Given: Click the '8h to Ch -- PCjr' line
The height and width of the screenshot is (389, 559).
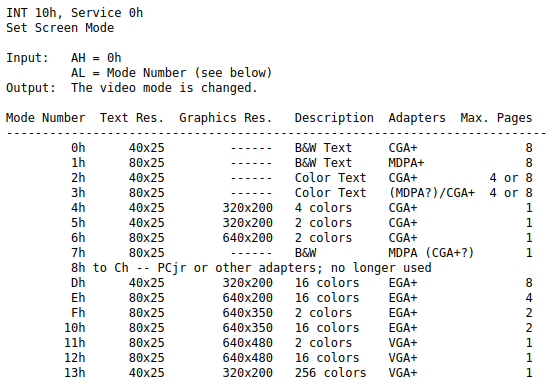Looking at the screenshot, I should [x=251, y=267].
